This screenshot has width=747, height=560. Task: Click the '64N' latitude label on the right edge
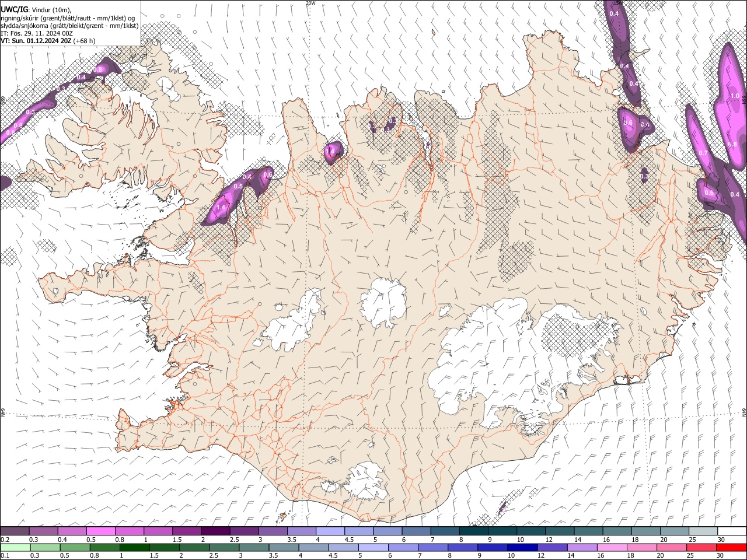[744, 412]
